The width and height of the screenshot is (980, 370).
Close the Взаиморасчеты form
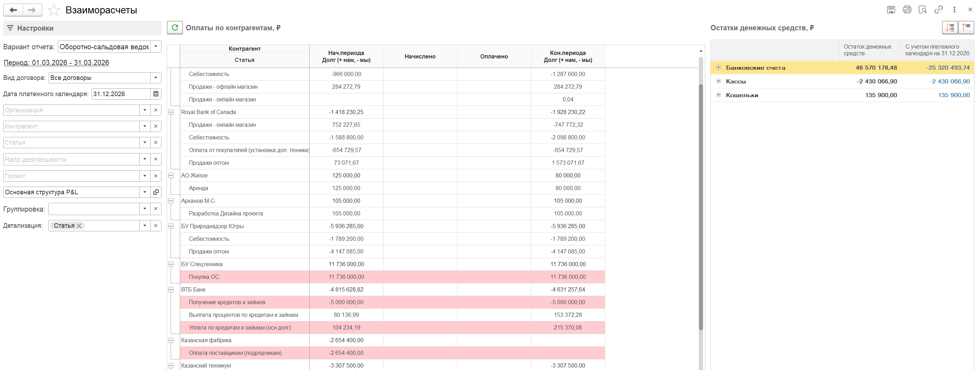click(970, 10)
